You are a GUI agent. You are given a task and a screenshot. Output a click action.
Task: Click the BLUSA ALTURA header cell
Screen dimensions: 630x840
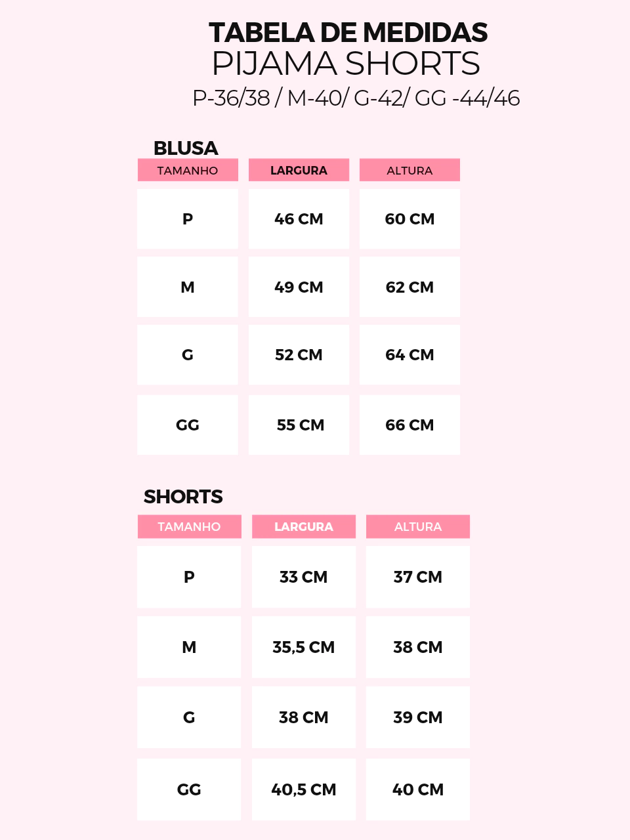click(x=409, y=170)
